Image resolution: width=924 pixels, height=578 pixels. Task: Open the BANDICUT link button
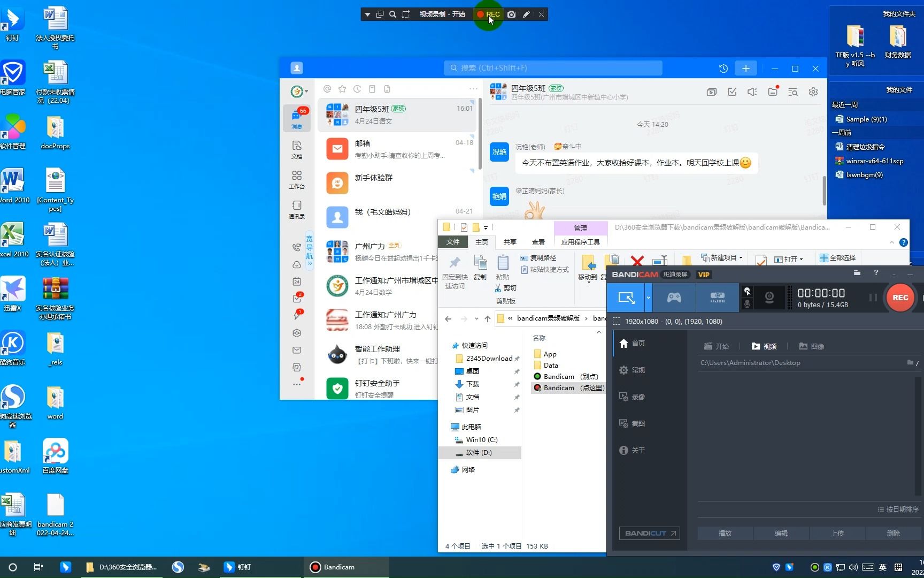coord(650,534)
